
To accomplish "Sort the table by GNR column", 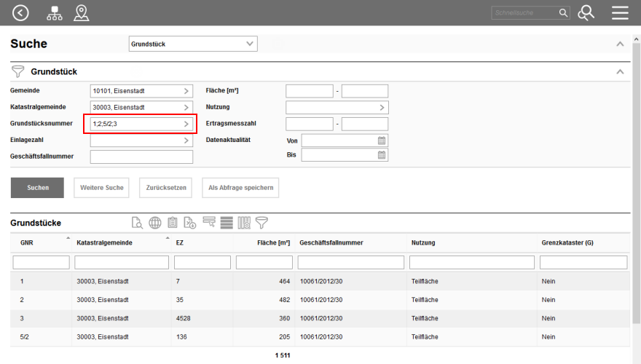I will tap(26, 242).
